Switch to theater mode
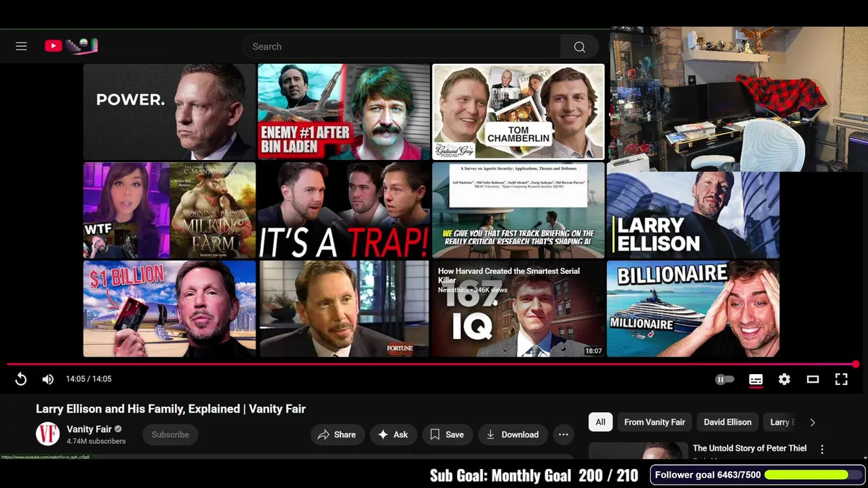868x488 pixels. (x=812, y=380)
